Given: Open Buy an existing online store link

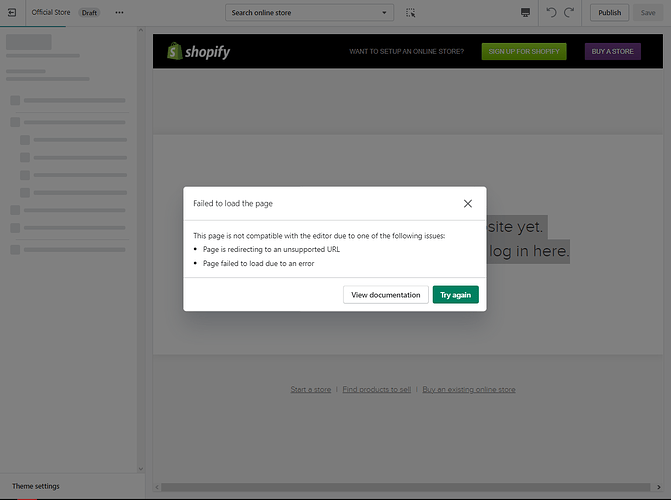Looking at the screenshot, I should [469, 390].
